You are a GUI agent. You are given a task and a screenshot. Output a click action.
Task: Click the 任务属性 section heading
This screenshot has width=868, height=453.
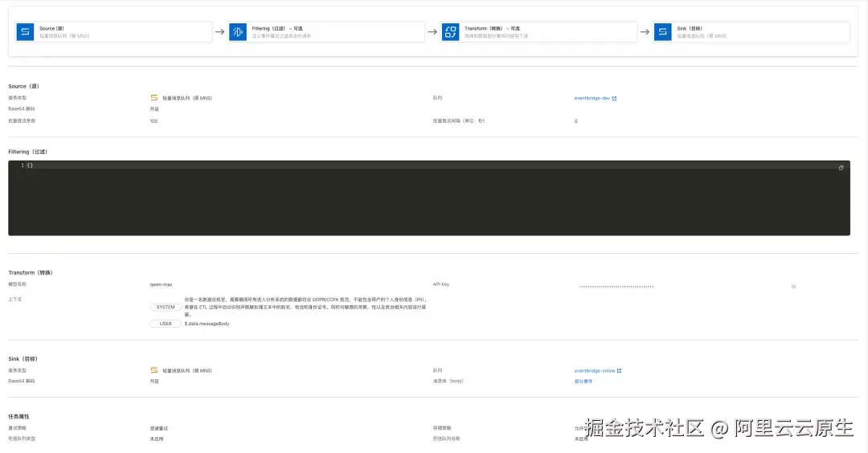coord(18,417)
